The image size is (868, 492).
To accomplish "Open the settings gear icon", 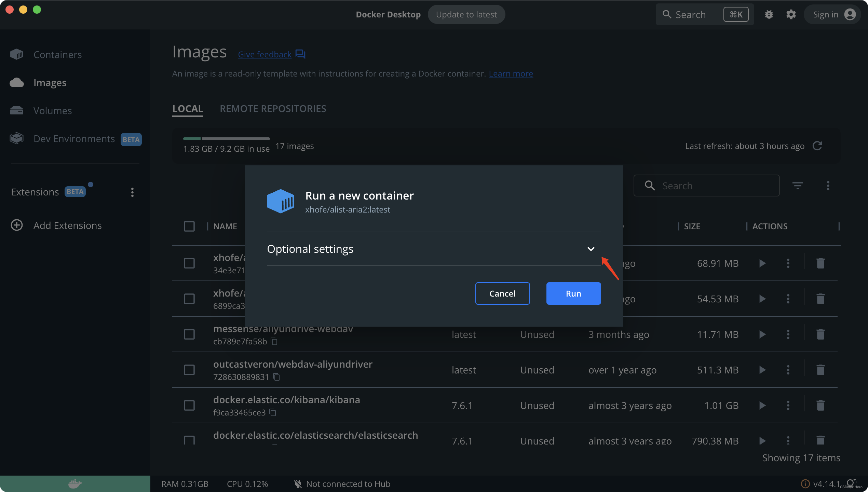I will (x=791, y=15).
